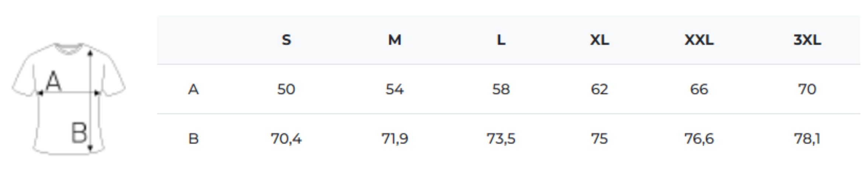868x185 pixels.
Task: Select the XXL size column header
Action: pos(699,40)
